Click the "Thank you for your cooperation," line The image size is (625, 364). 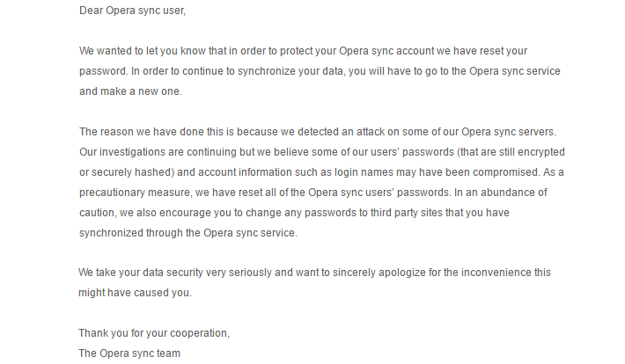click(x=157, y=333)
